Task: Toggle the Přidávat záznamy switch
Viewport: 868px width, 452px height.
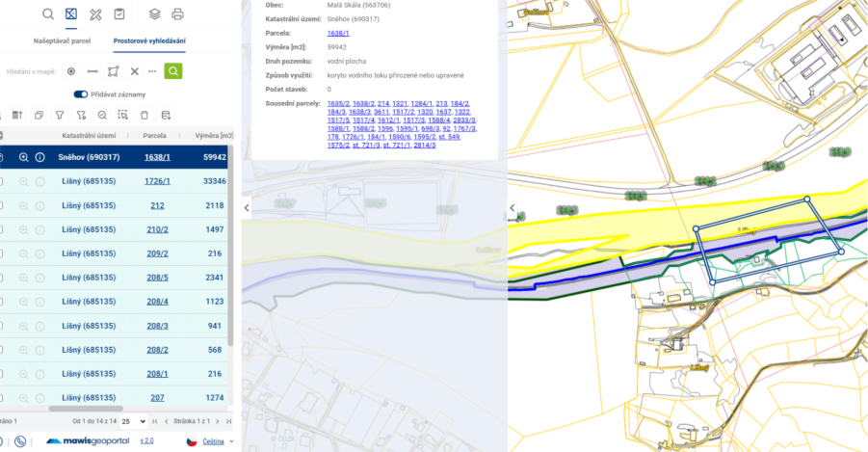Action: point(81,94)
